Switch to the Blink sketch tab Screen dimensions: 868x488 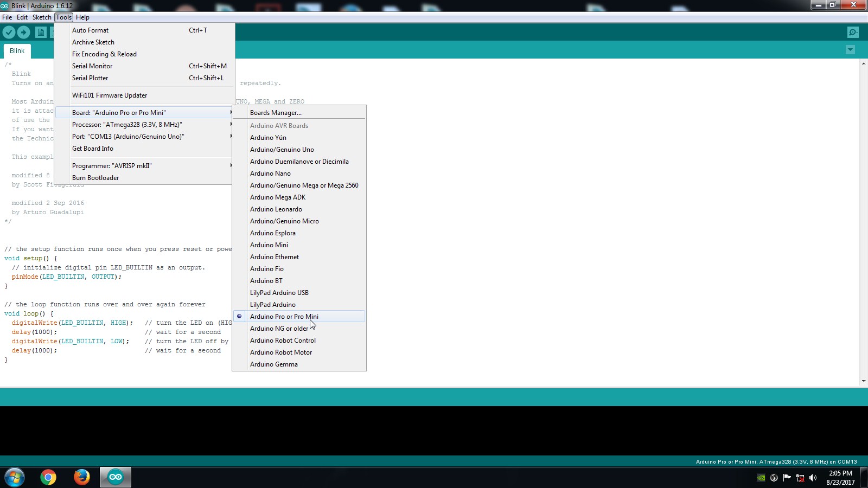pos(17,51)
